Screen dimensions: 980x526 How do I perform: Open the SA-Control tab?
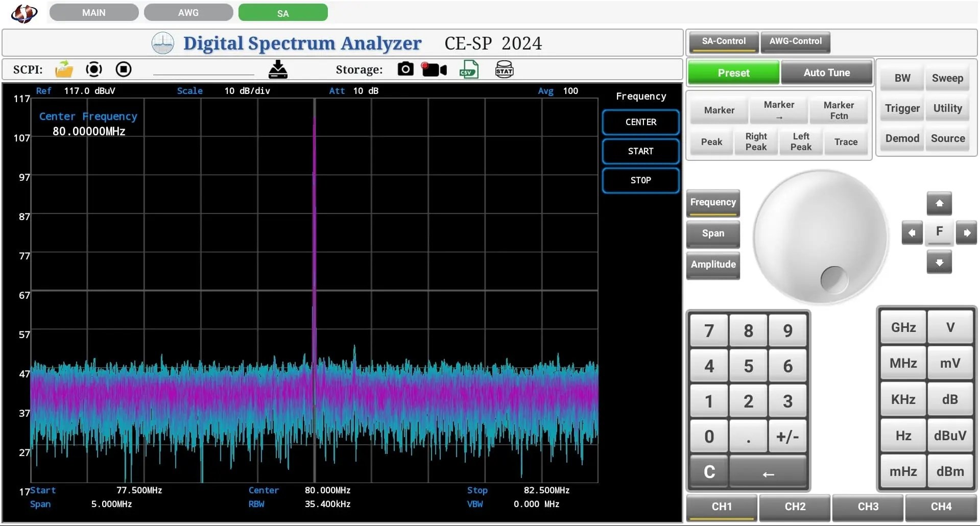tap(724, 42)
